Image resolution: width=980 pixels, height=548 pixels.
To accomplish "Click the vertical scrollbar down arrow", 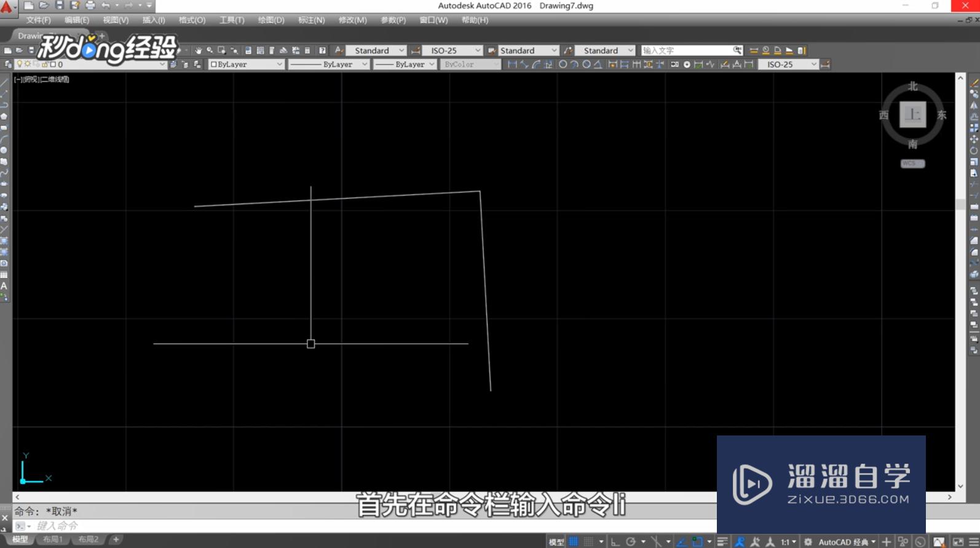I will [x=960, y=486].
